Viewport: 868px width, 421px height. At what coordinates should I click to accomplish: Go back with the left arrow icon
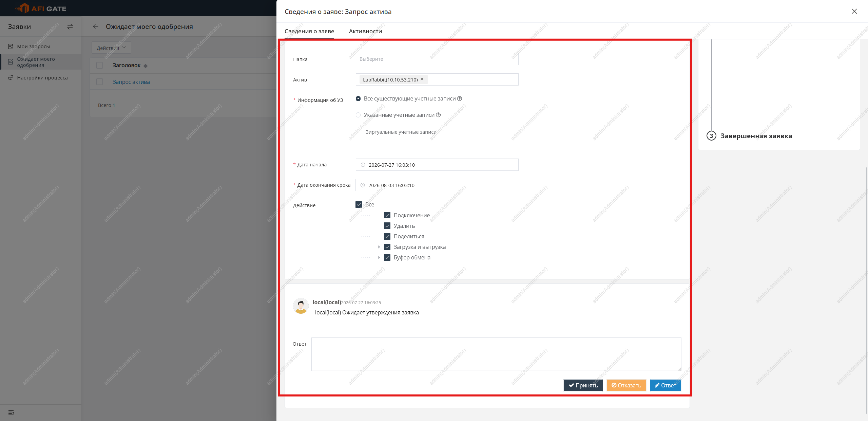96,26
